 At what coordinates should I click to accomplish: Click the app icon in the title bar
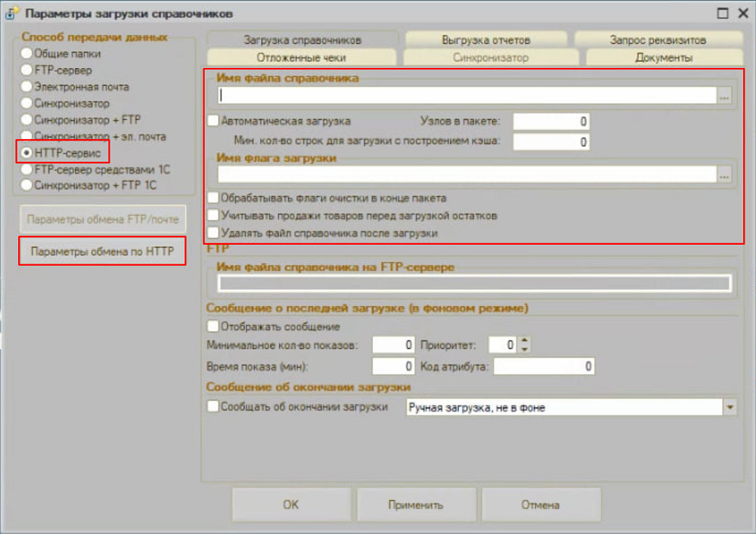point(13,13)
